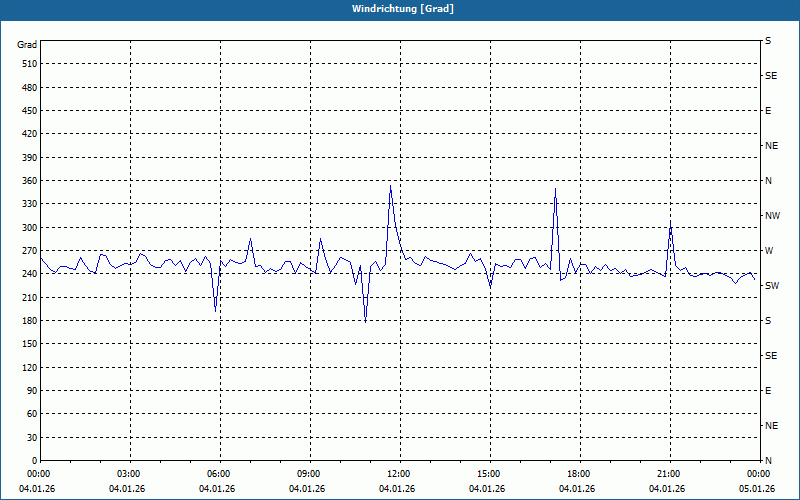Viewport: 800px width, 500px height.
Task: Click the chart title "Windrichtung [Grad]"
Action: tap(403, 9)
